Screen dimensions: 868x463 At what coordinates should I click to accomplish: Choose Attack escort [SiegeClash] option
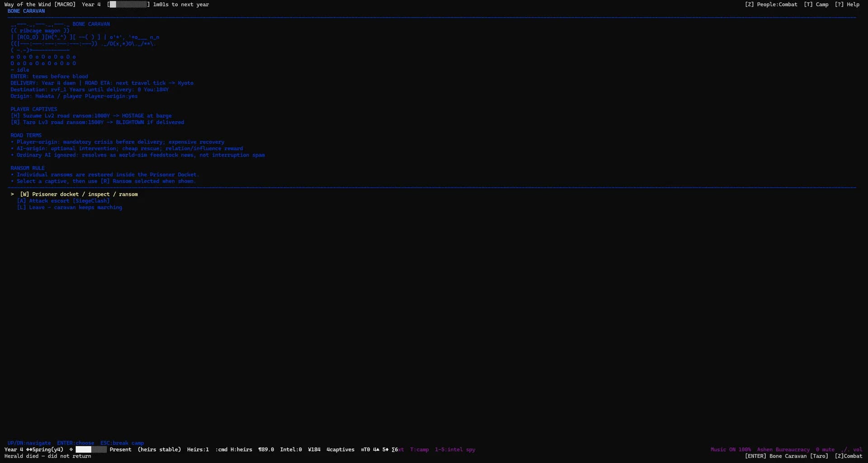coord(63,201)
